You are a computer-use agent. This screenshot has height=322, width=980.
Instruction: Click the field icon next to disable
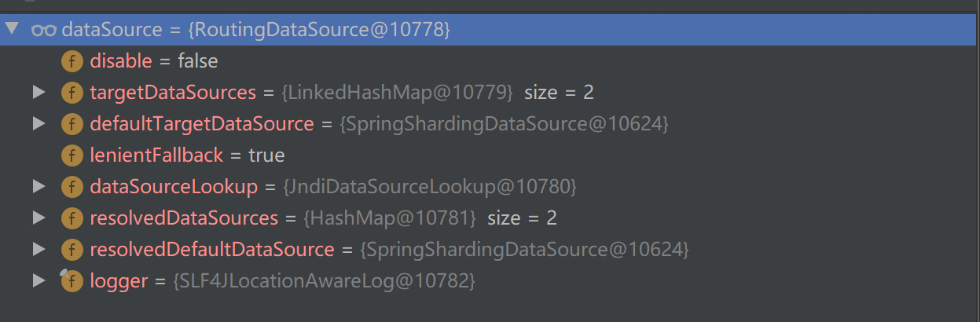click(72, 61)
